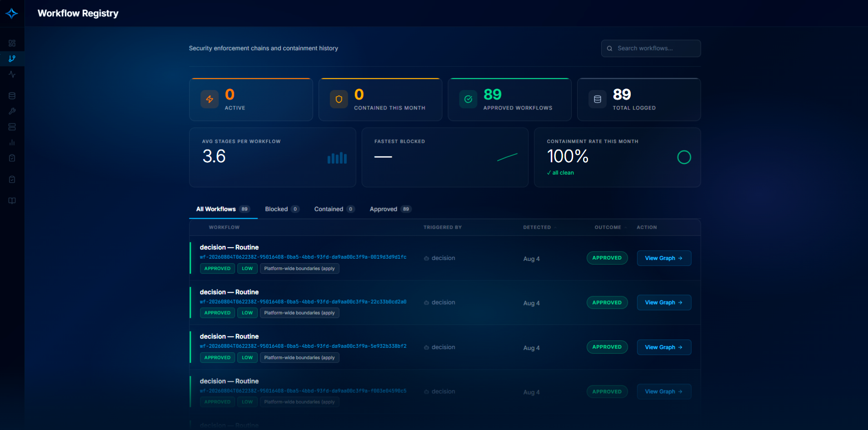Click the 100% containment rate value
This screenshot has width=868, height=430.
(568, 157)
